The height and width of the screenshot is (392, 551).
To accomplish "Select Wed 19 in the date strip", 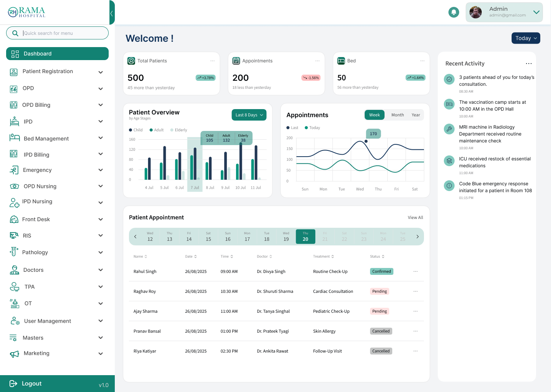I will 286,237.
